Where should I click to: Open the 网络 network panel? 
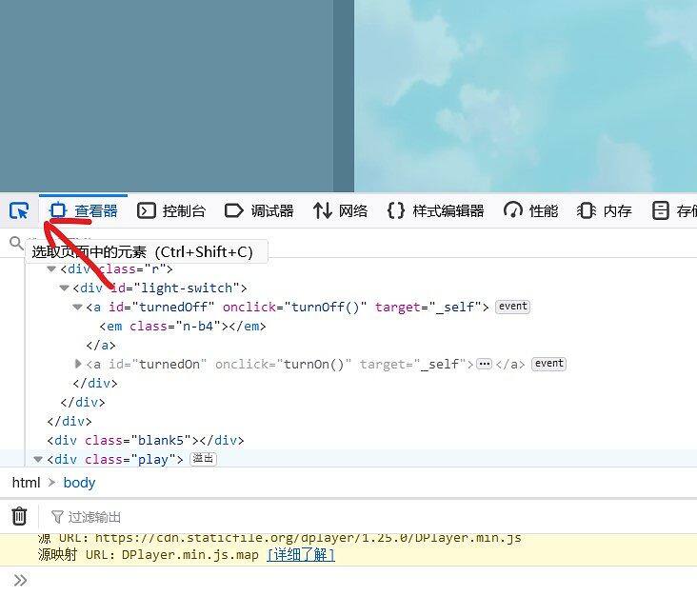tap(340, 210)
